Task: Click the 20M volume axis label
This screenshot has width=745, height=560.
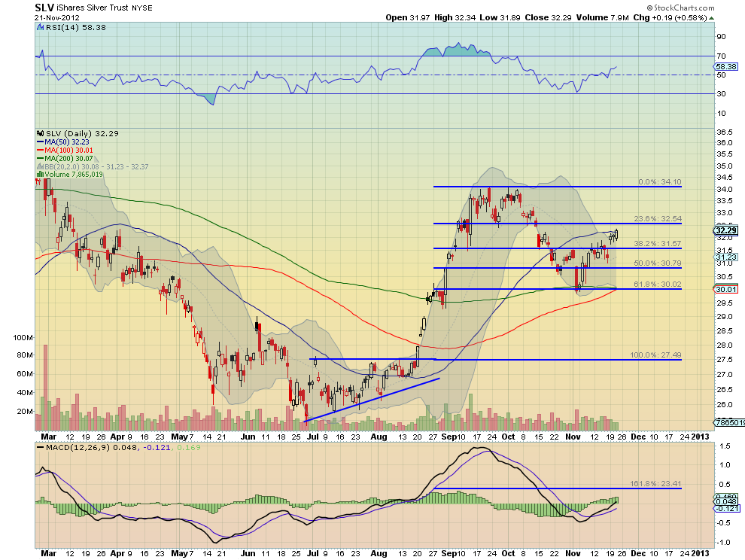Action: [x=25, y=412]
